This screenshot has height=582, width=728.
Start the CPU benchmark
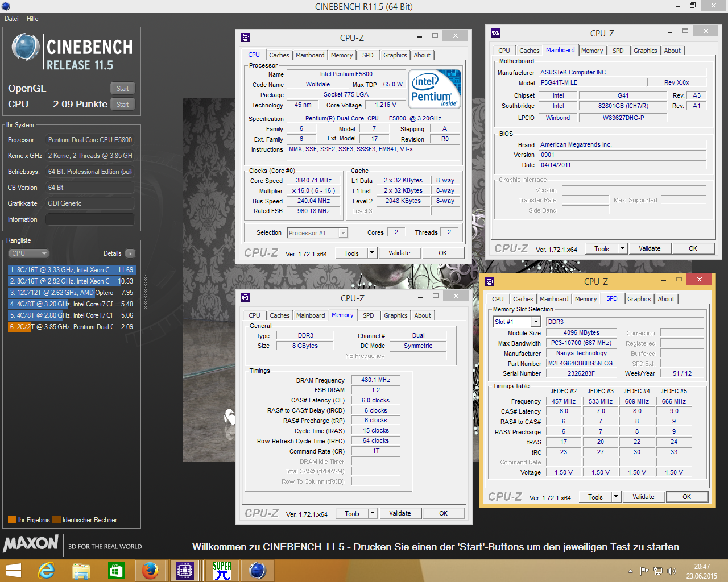pyautogui.click(x=123, y=104)
